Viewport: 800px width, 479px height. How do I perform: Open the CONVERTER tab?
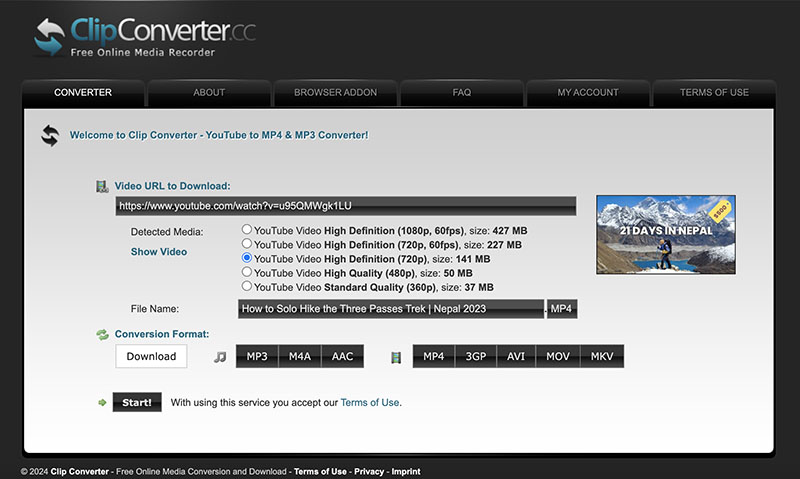(83, 93)
